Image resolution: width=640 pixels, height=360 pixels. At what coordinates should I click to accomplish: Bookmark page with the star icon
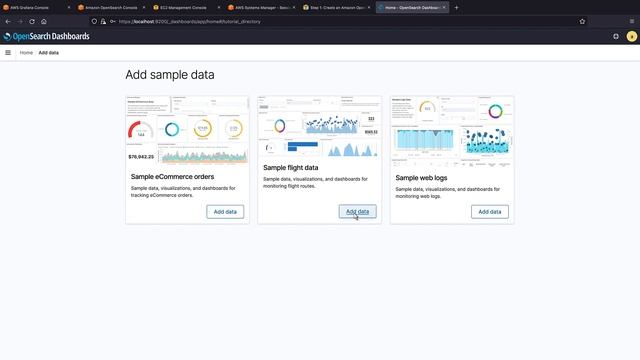click(x=582, y=22)
